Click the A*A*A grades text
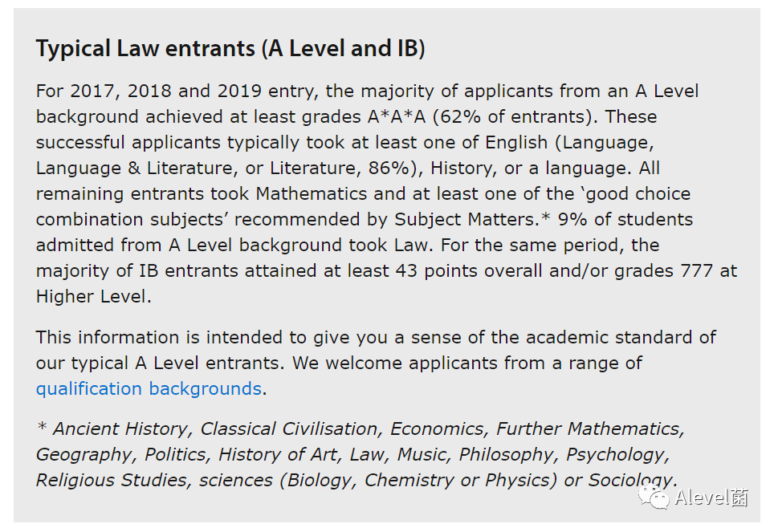This screenshot has height=532, width=774. click(x=397, y=117)
